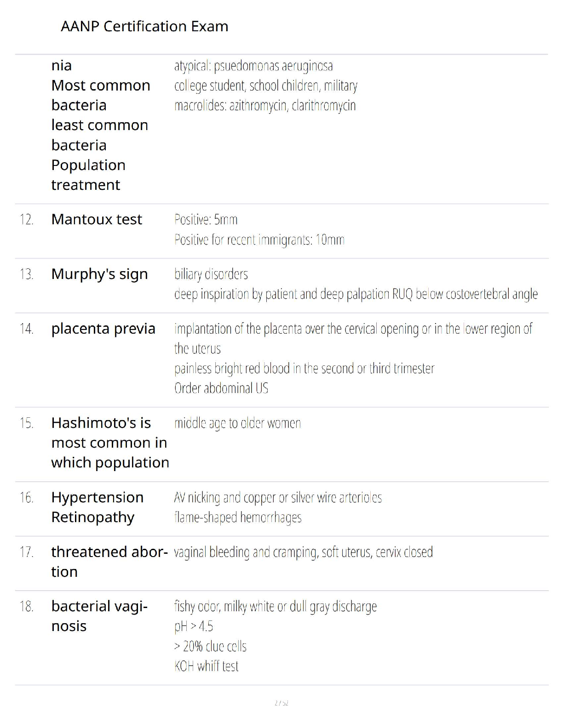Select the "pH > 4.5" line

193,626
